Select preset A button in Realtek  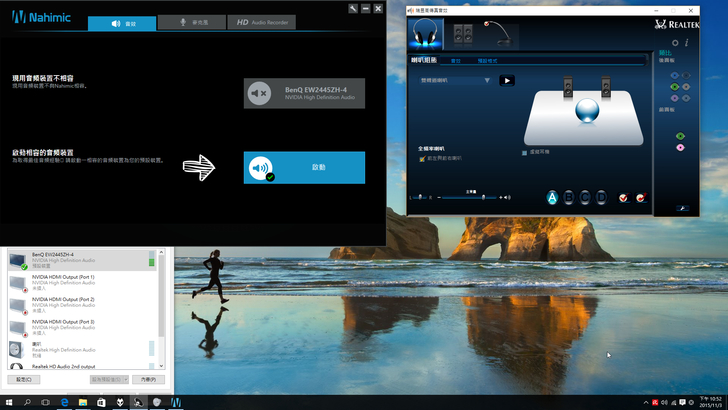pyautogui.click(x=551, y=197)
